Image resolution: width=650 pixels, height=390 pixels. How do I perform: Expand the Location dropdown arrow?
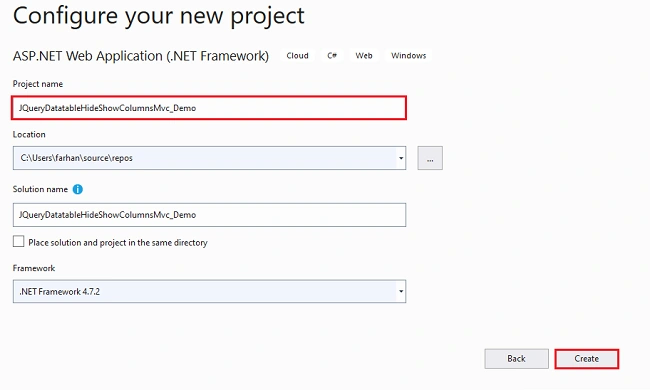(x=401, y=158)
